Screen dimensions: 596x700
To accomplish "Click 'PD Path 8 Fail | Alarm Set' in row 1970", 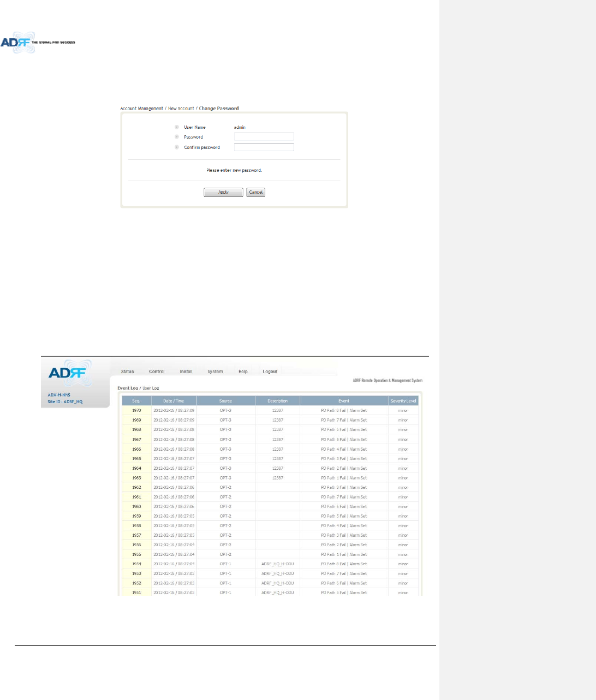I will point(344,410).
